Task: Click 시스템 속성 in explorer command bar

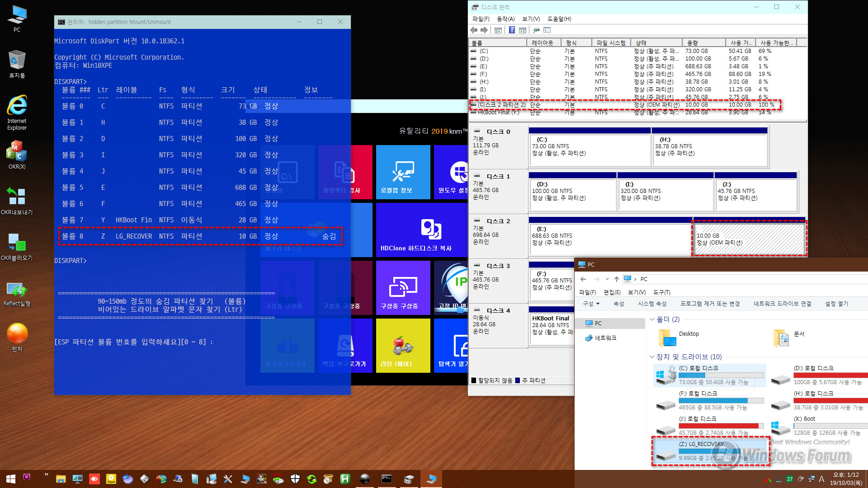Action: click(652, 304)
